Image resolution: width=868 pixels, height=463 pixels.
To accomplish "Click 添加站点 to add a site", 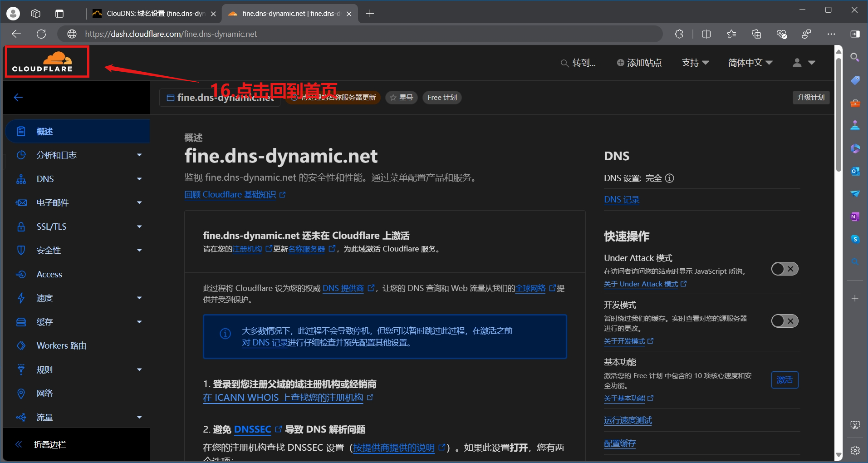I will [639, 63].
